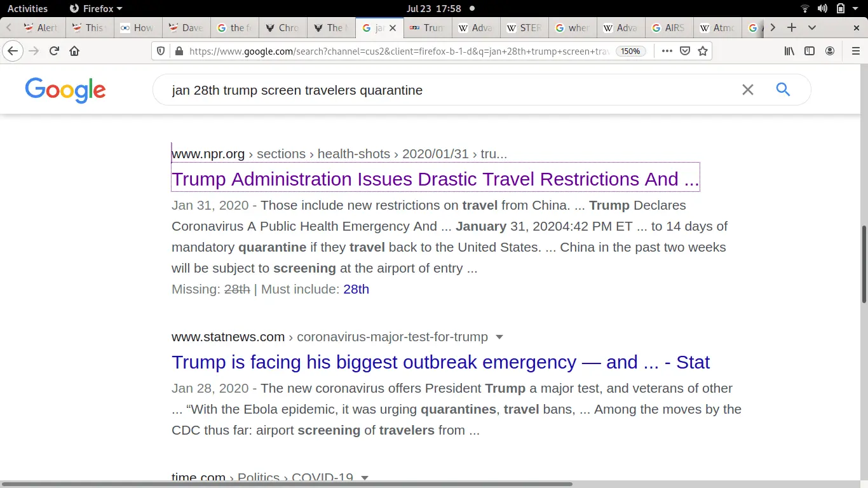Bookmark this page using the star icon
This screenshot has width=868, height=488.
pyautogui.click(x=703, y=51)
